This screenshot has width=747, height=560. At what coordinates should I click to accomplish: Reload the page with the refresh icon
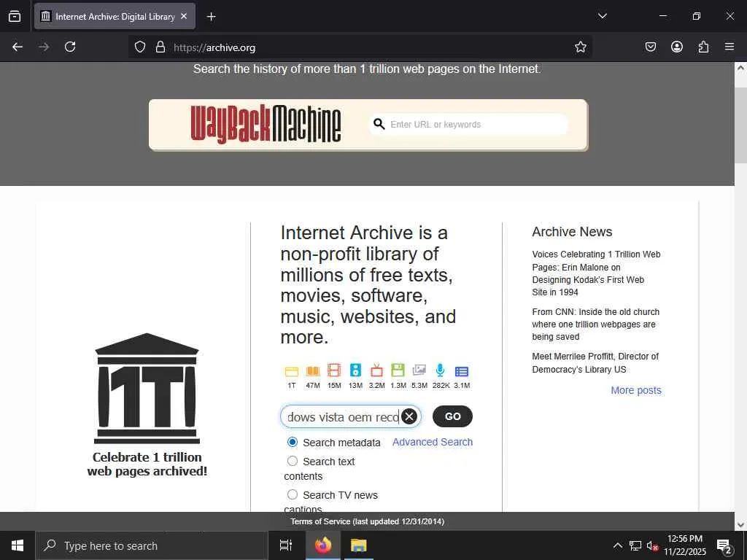70,47
